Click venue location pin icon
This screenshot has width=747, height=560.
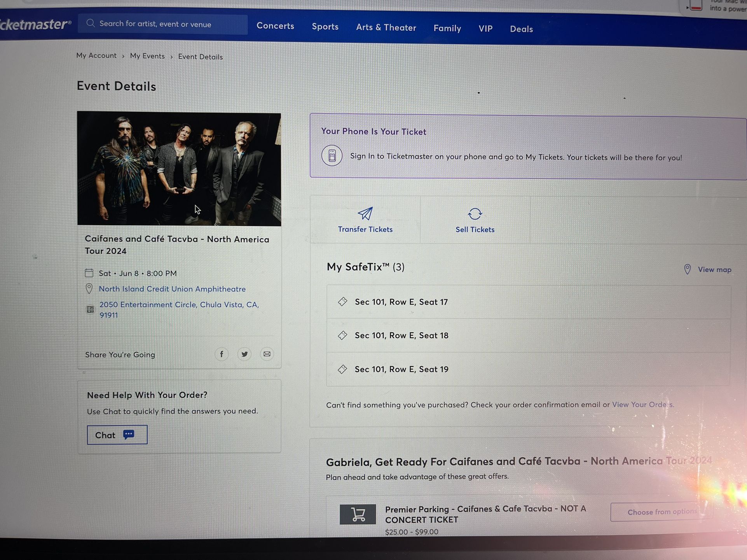coord(89,289)
